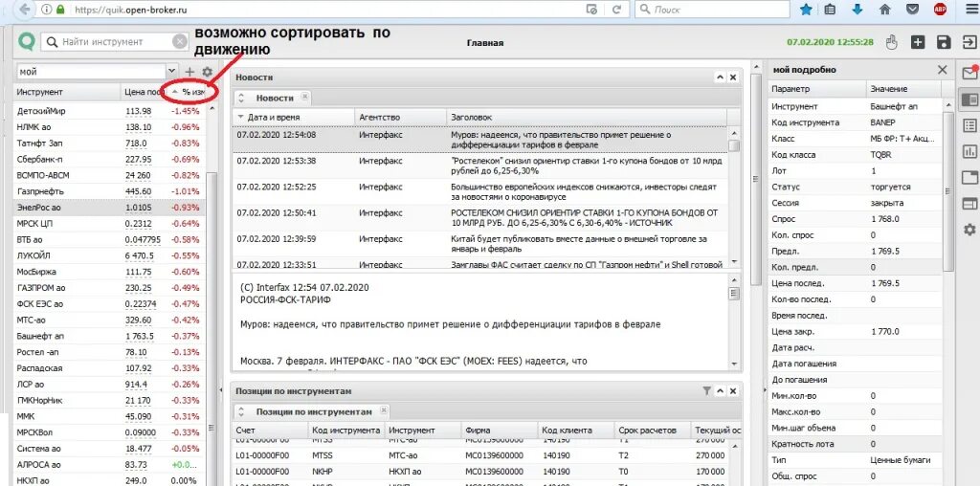Go to browser home page icon
This screenshot has height=486, width=980.
point(885,10)
